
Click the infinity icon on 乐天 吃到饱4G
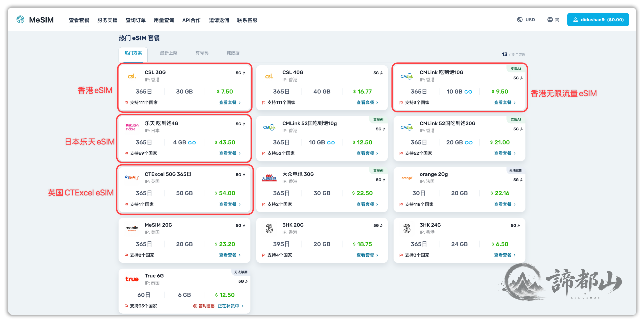[x=192, y=143]
